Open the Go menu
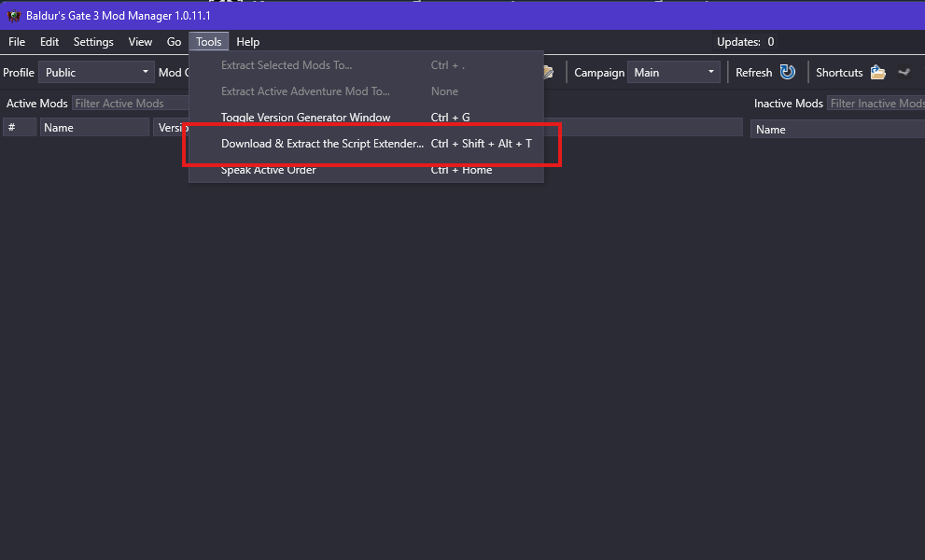925x560 pixels. click(174, 42)
